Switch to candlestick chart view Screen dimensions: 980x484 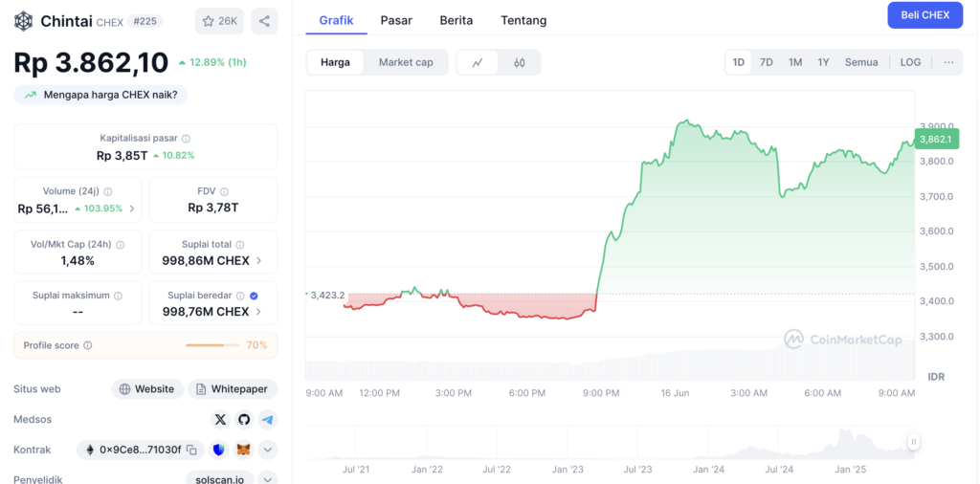tap(520, 62)
